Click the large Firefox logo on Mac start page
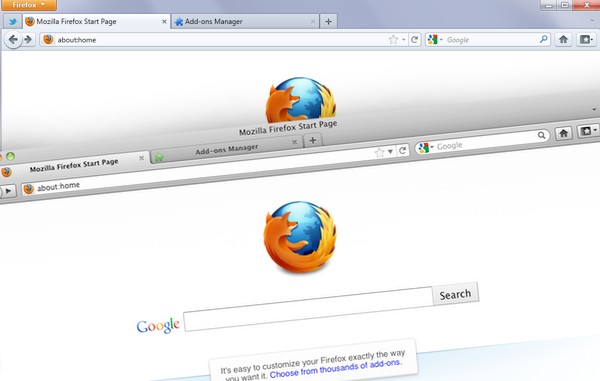600x381 pixels. [x=300, y=237]
